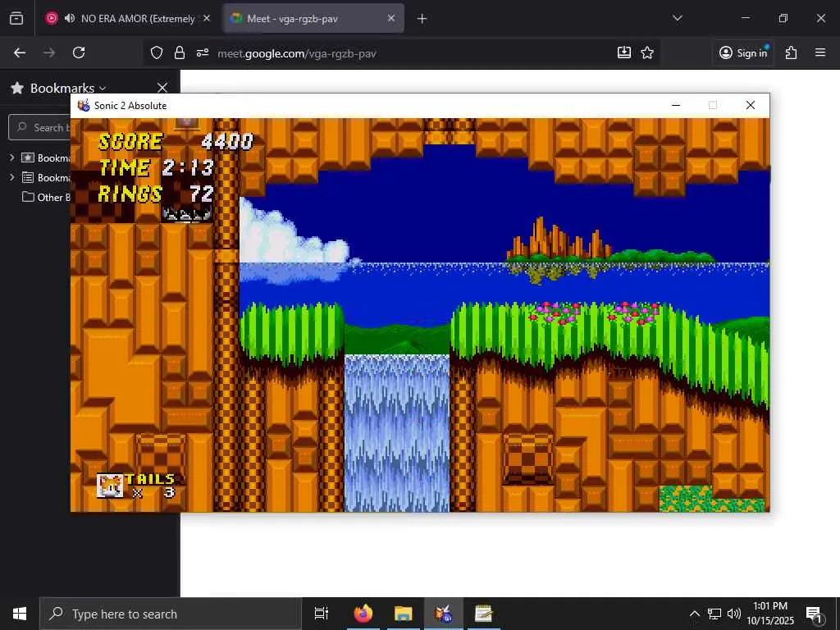
Task: Focus the bookmarks search field
Action: pyautogui.click(x=39, y=127)
